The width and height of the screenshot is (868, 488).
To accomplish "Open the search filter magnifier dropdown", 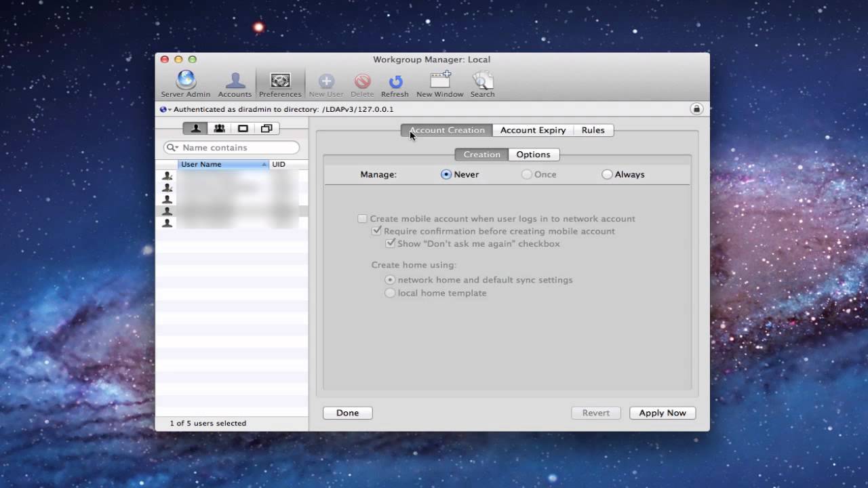I will point(172,148).
